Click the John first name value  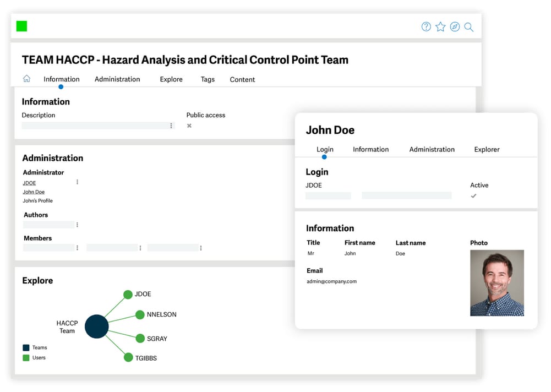(350, 253)
